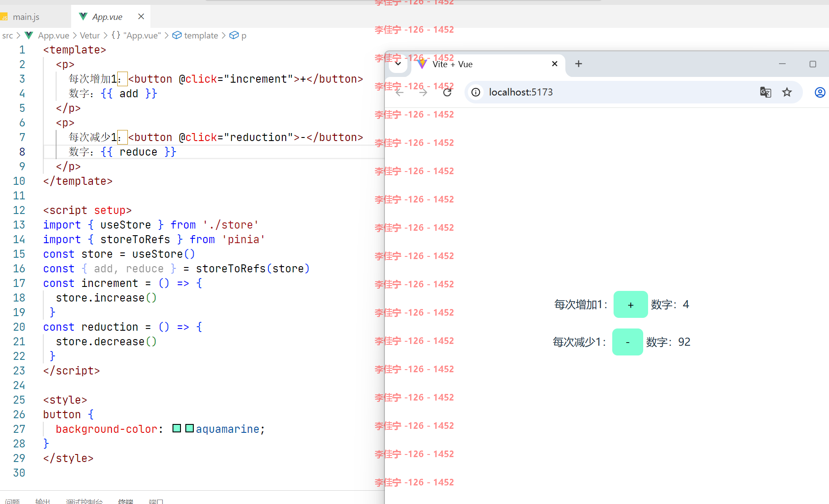Click the first aquamarine color swatch in editor
This screenshot has width=829, height=504.
[x=177, y=428]
